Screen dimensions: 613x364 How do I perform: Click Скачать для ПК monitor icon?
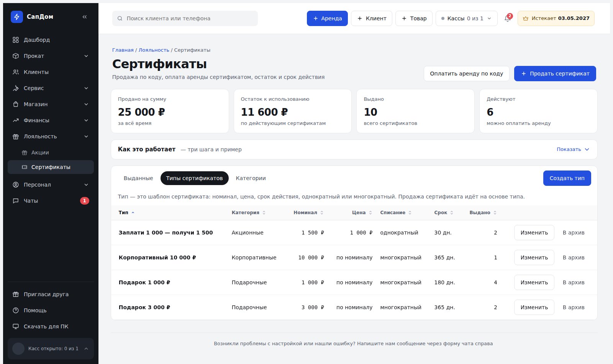[16, 326]
